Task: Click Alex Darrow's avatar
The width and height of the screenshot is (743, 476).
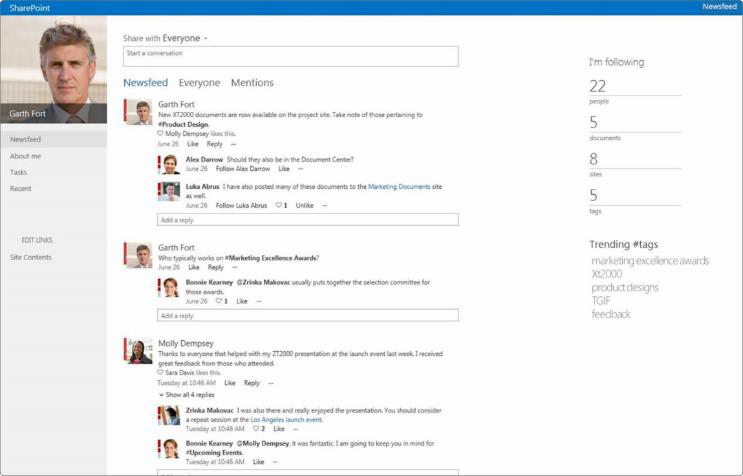Action: pyautogui.click(x=170, y=164)
